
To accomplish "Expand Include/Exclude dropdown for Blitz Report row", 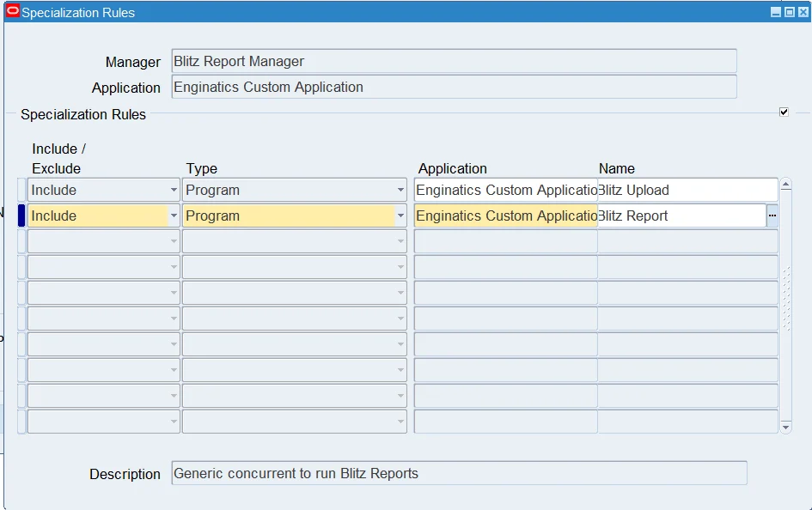I will [x=174, y=216].
